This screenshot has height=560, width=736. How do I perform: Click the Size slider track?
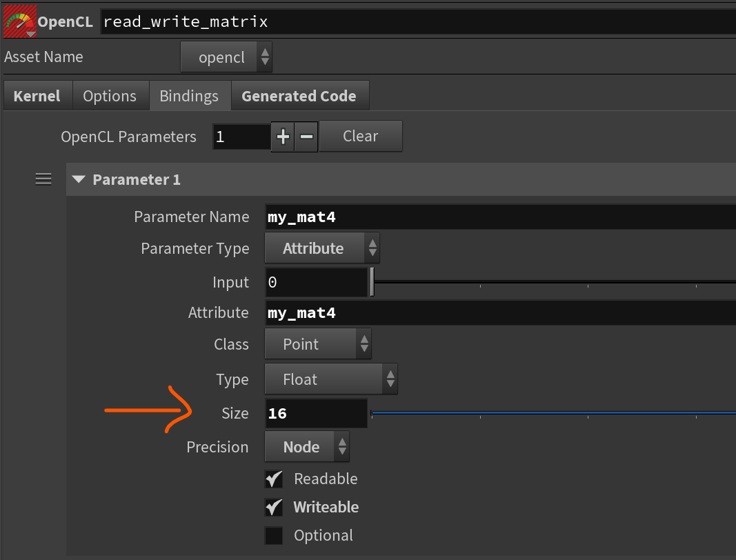point(552,413)
